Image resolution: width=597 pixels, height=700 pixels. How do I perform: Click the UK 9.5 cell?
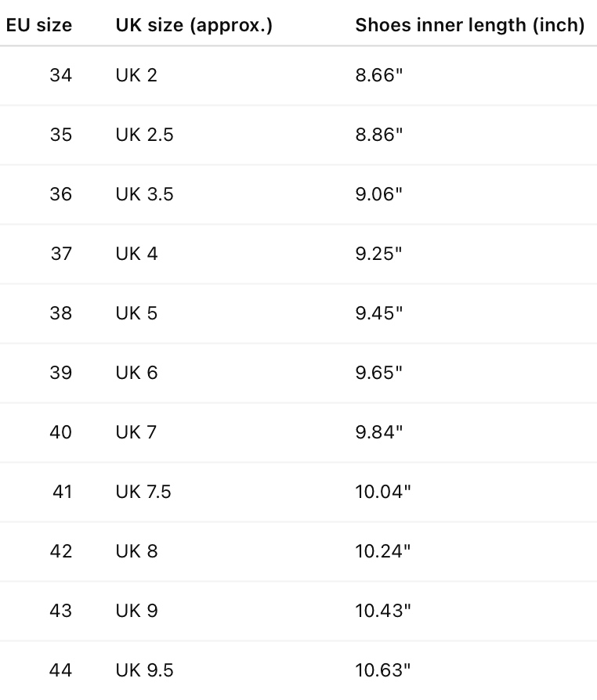pyautogui.click(x=144, y=670)
